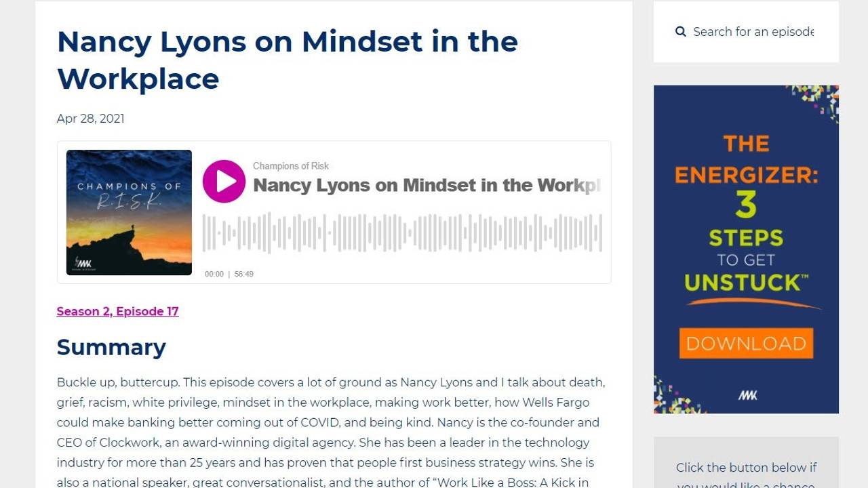Click inside the 'Search for an episode' field
Screen dimensions: 868x488
point(753,31)
